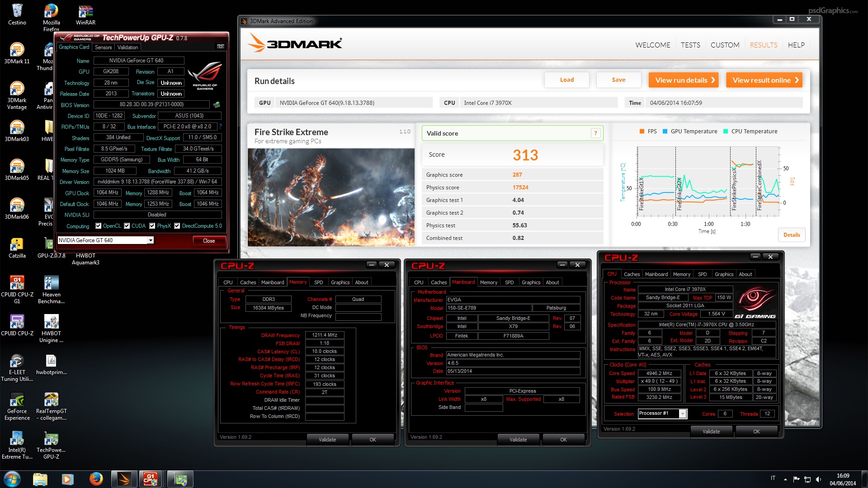The height and width of the screenshot is (488, 868).
Task: Click the Valid score help question mark
Action: [595, 133]
